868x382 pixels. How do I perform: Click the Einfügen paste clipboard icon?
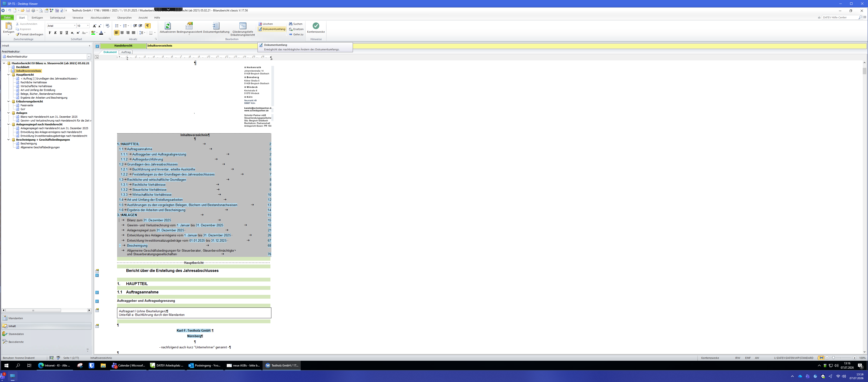(x=8, y=26)
